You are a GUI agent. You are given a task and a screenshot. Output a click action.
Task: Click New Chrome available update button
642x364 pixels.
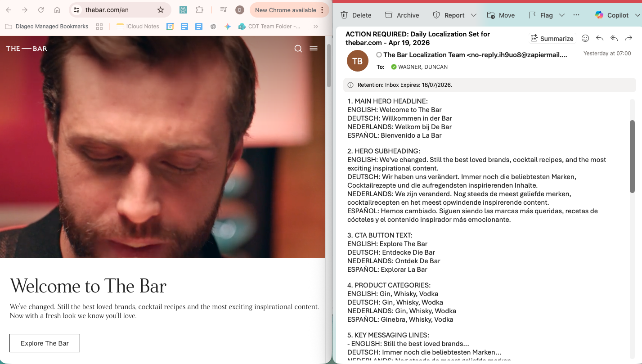(x=285, y=10)
